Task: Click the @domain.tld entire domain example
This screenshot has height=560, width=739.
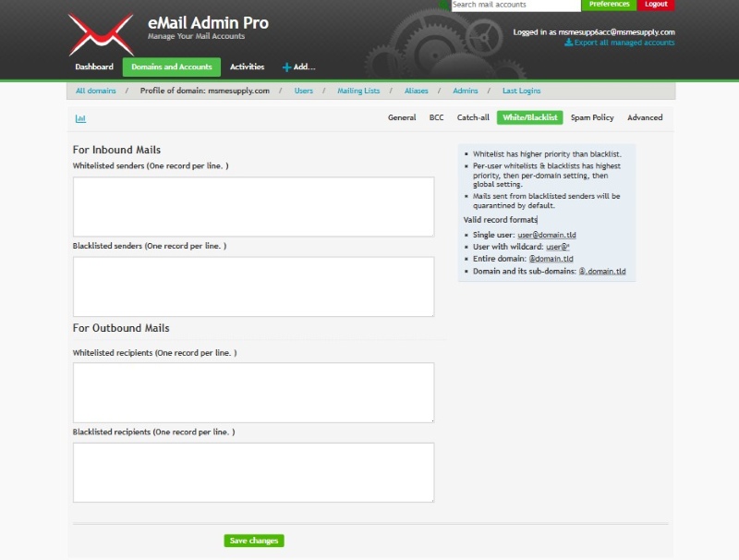Action: 551,259
